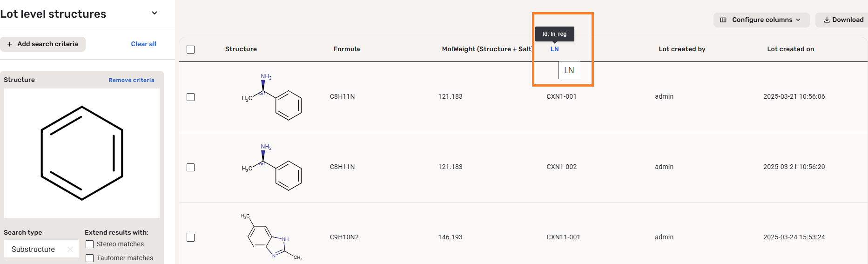
Task: Enable the Stereo matches checkbox
Action: pyautogui.click(x=90, y=244)
